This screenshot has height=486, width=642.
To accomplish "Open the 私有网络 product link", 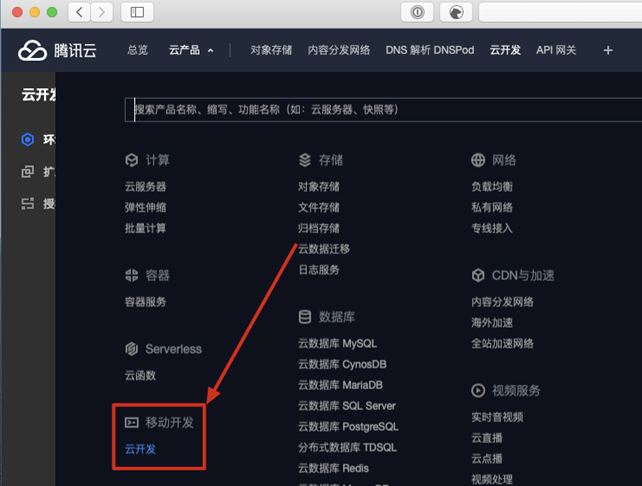I will (x=492, y=207).
